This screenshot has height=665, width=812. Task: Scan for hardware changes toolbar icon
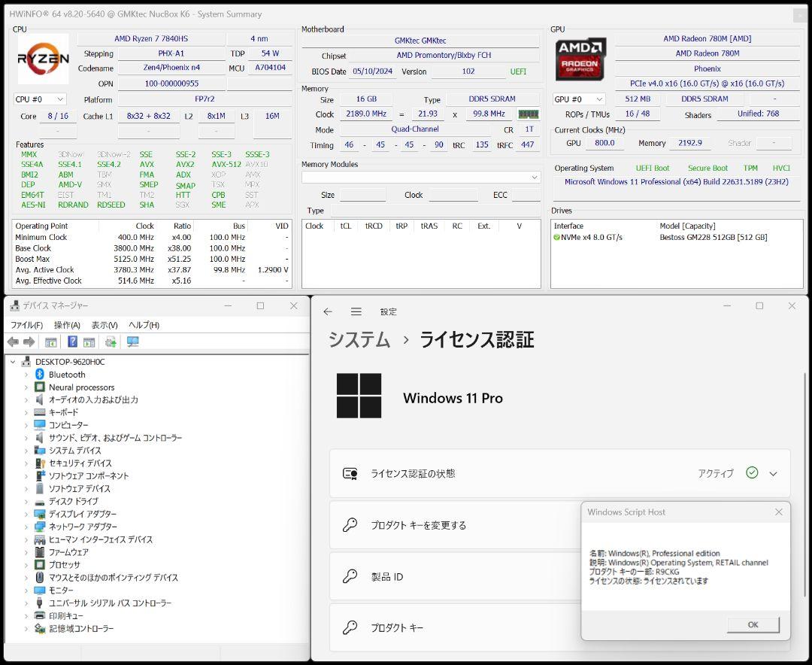(x=133, y=342)
